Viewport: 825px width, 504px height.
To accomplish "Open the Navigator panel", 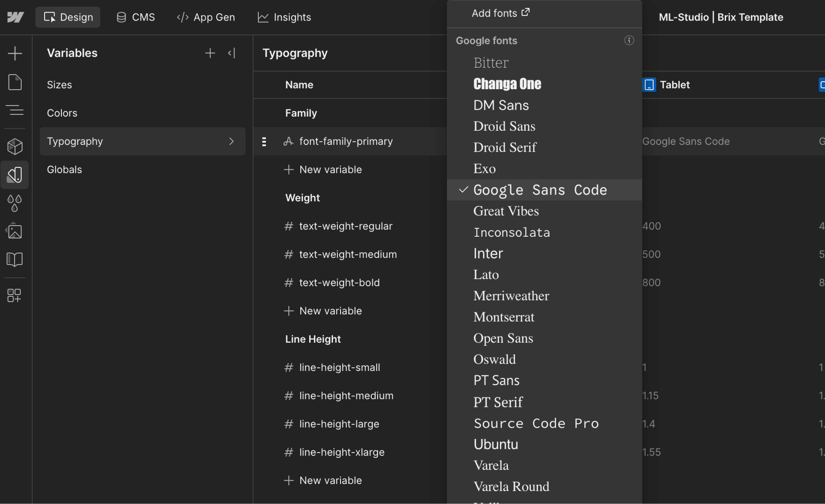I will pyautogui.click(x=15, y=110).
